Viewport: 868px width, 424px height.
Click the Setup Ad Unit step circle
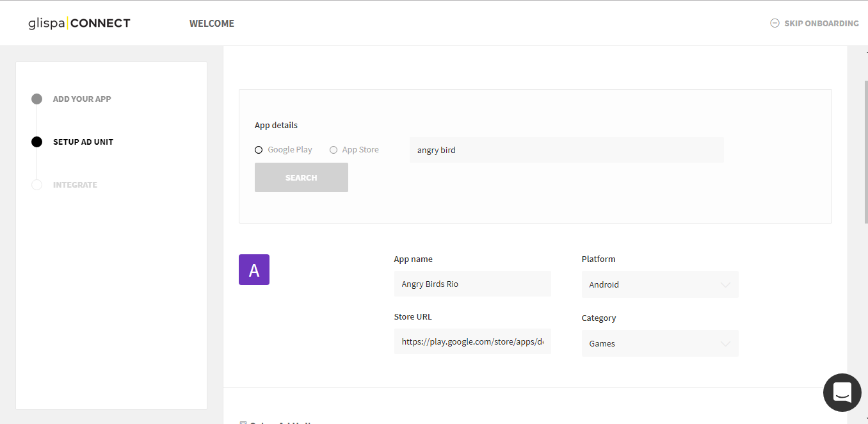[37, 142]
